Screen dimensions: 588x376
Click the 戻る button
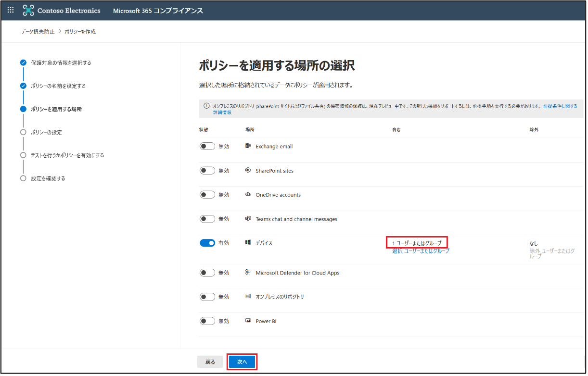click(210, 362)
